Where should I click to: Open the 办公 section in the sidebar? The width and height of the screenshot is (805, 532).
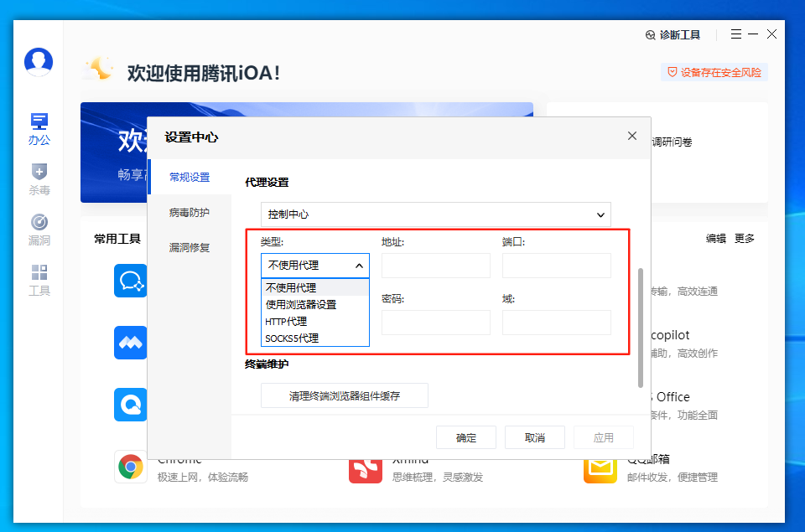(x=39, y=128)
